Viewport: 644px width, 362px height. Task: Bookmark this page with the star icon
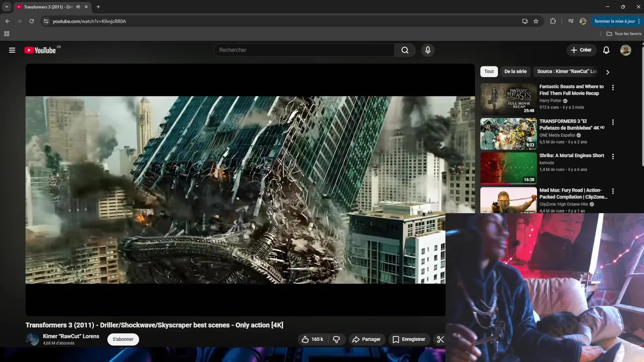click(x=536, y=21)
